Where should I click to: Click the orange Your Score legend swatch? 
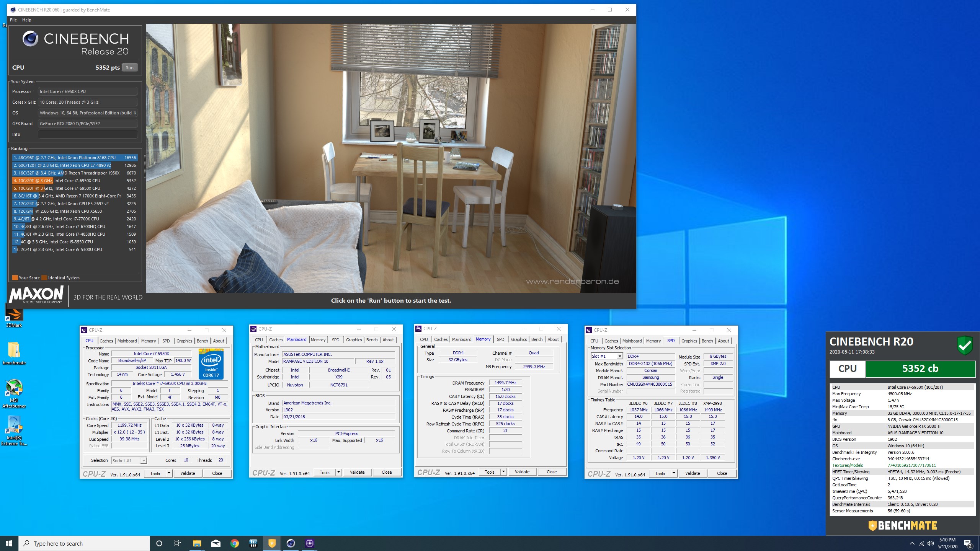pyautogui.click(x=15, y=278)
